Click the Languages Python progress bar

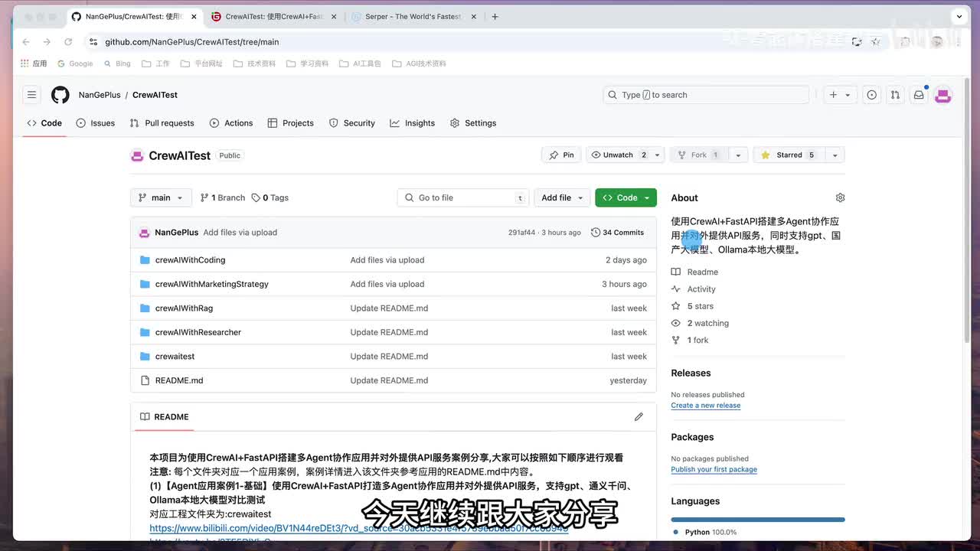click(758, 520)
